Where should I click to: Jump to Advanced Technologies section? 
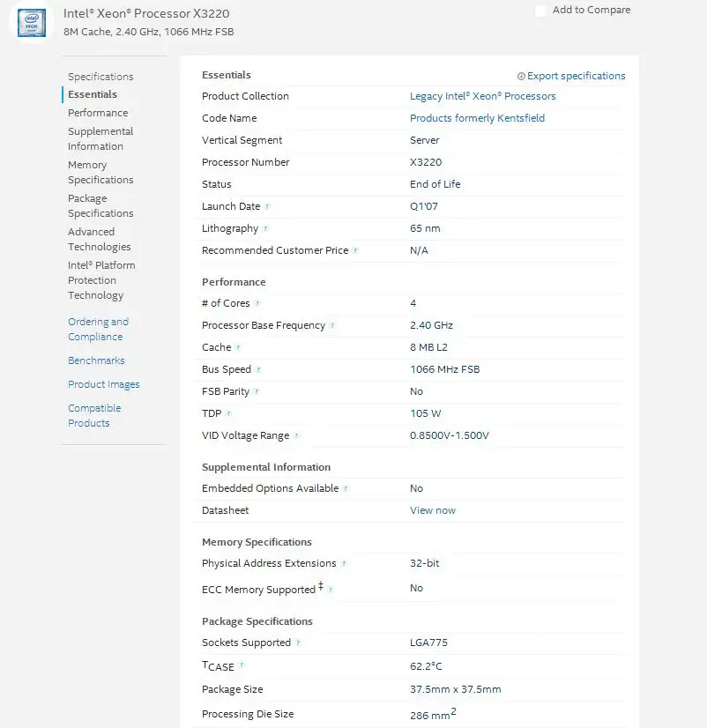click(99, 239)
